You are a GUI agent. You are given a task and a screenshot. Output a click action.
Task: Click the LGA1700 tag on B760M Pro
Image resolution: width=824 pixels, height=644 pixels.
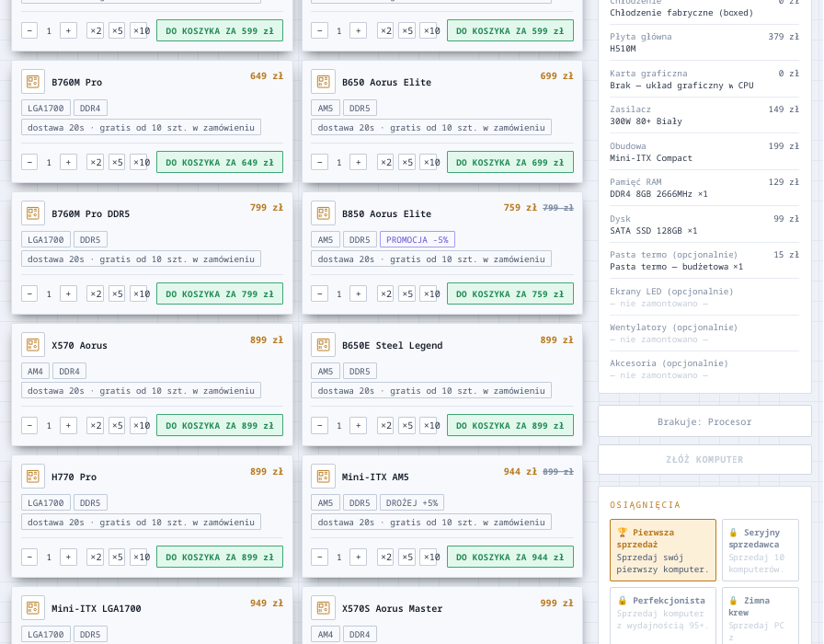click(x=46, y=108)
